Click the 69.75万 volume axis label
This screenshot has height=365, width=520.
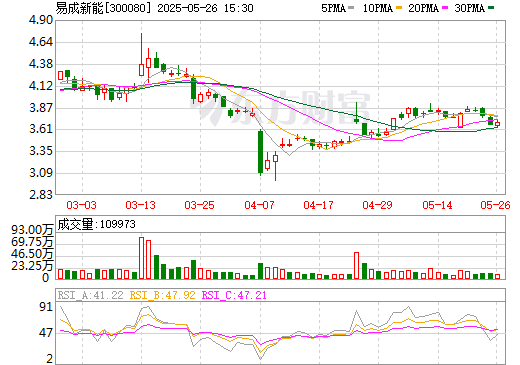(x=32, y=242)
